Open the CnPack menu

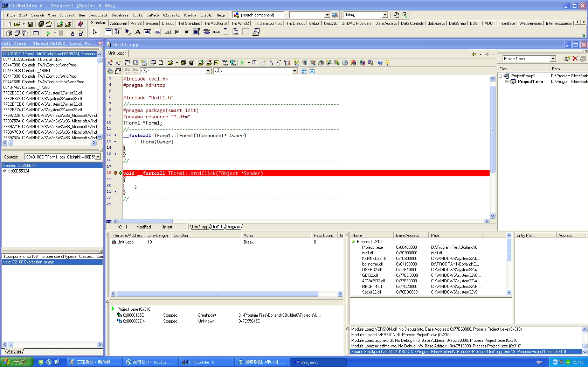pos(153,15)
